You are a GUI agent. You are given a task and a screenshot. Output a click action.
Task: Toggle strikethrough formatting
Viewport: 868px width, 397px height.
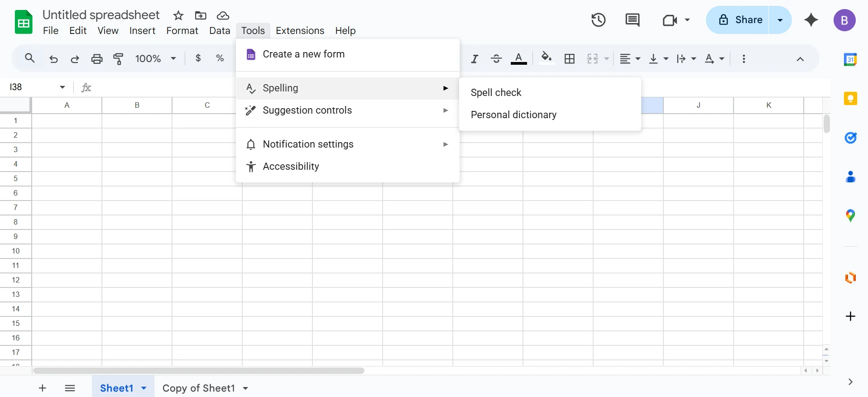pos(496,59)
